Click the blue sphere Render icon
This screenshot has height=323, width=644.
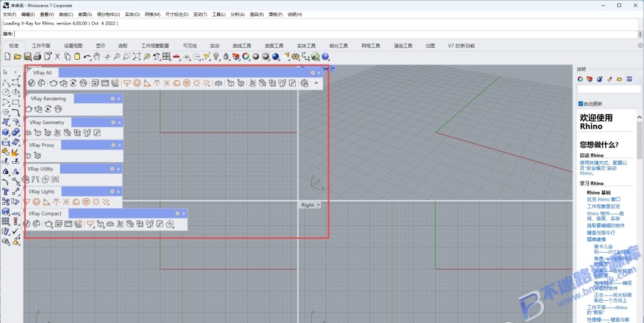click(x=275, y=56)
